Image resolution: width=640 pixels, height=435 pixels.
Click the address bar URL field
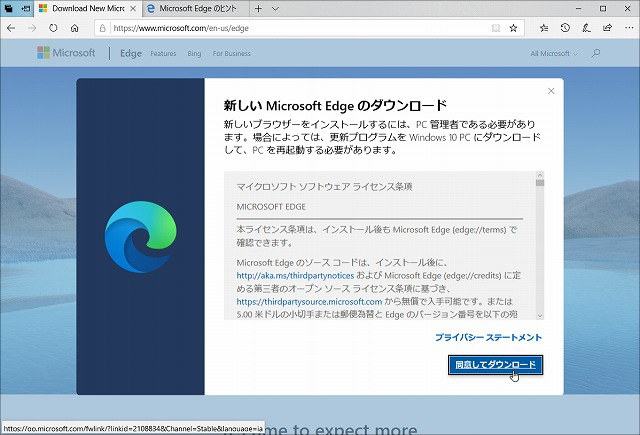[x=300, y=28]
